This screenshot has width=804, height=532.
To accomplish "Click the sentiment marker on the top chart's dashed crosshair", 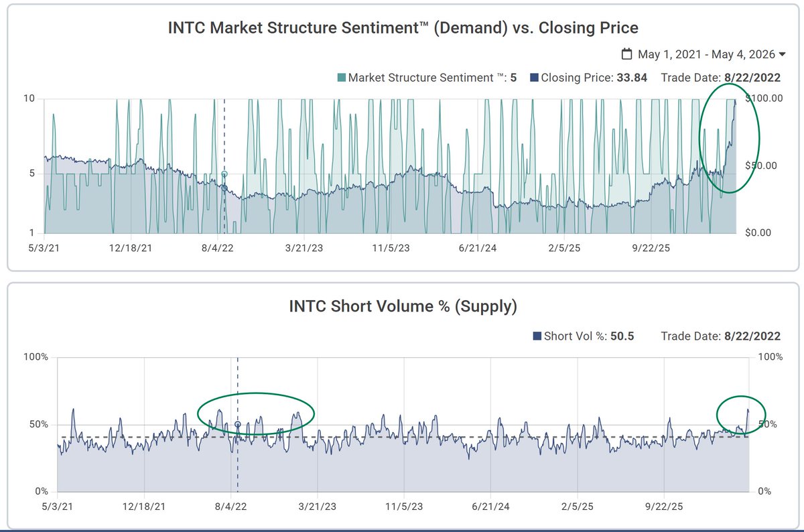I will click(x=224, y=174).
